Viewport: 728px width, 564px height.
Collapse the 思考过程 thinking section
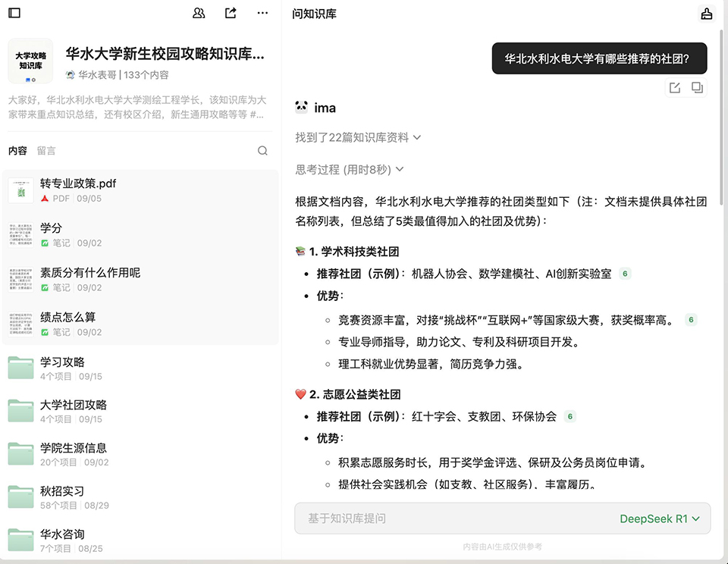click(350, 170)
